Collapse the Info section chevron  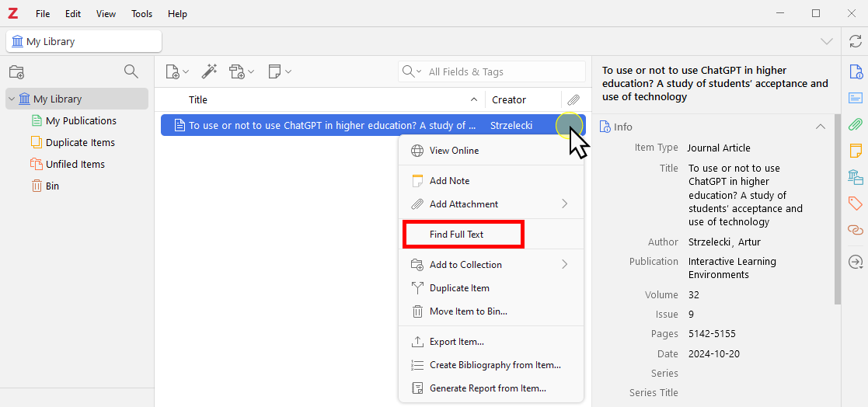click(820, 127)
